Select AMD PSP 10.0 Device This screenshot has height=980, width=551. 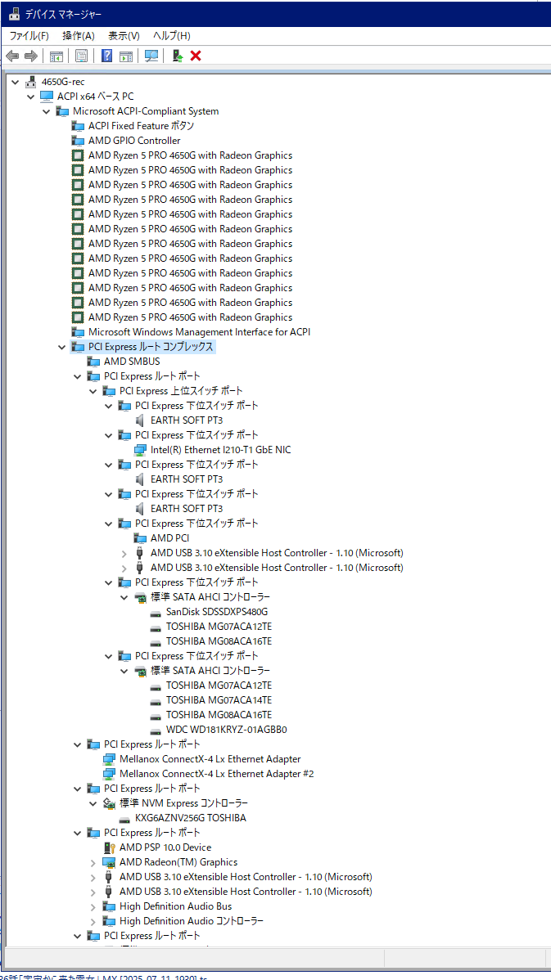(165, 847)
